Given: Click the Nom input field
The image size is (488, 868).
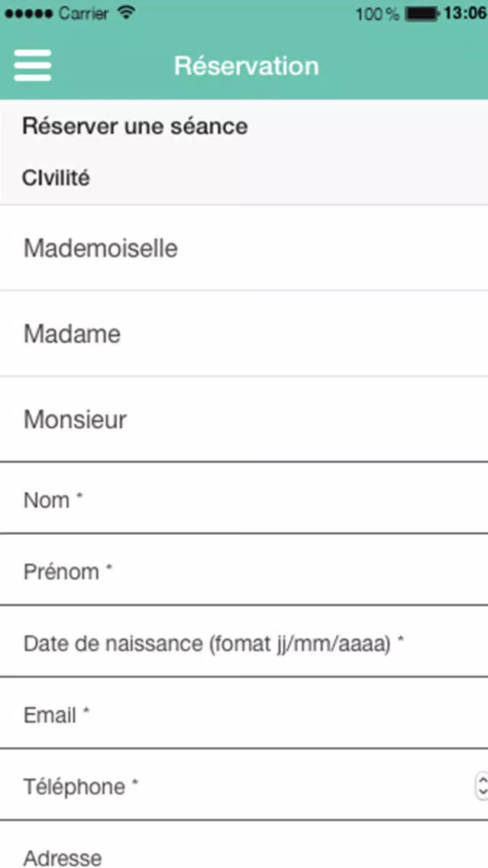Looking at the screenshot, I should [x=244, y=498].
